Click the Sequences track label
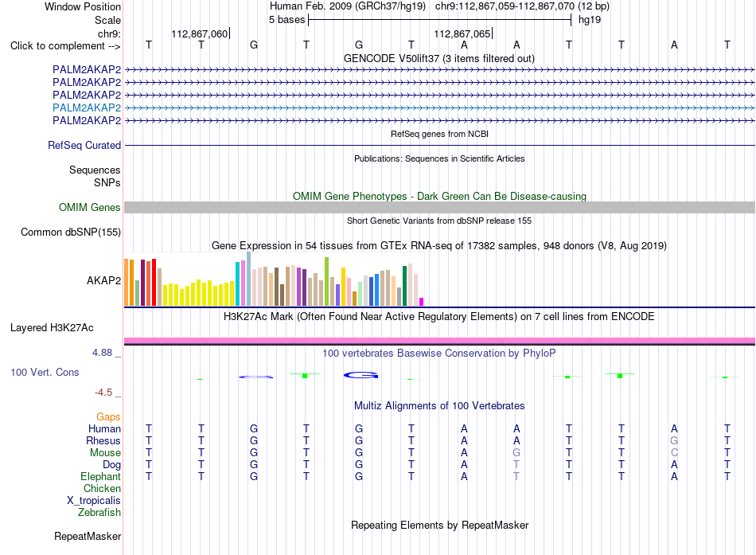 (x=95, y=170)
